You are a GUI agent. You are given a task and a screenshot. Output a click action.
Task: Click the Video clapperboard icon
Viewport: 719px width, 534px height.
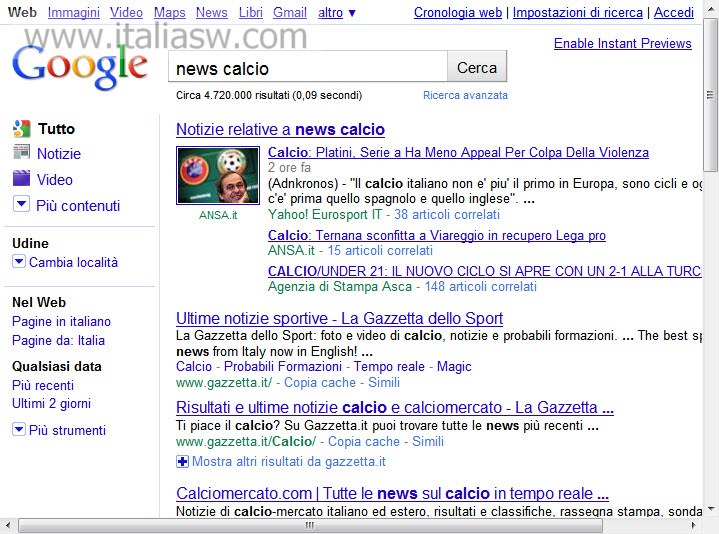click(x=22, y=178)
